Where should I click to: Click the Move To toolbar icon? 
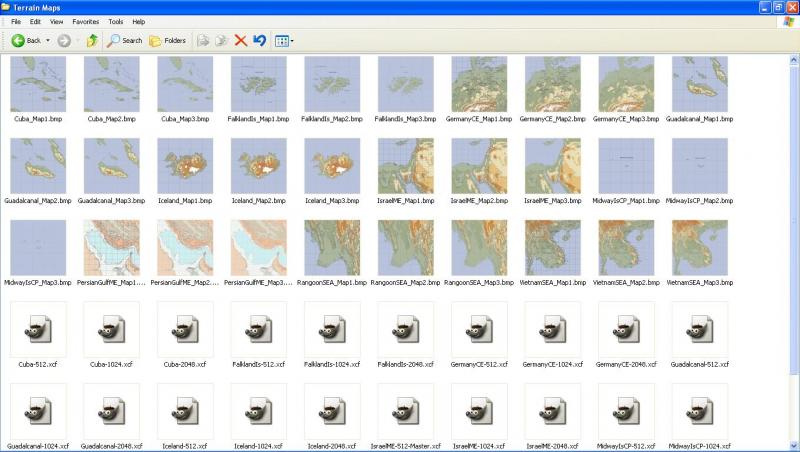click(x=203, y=40)
